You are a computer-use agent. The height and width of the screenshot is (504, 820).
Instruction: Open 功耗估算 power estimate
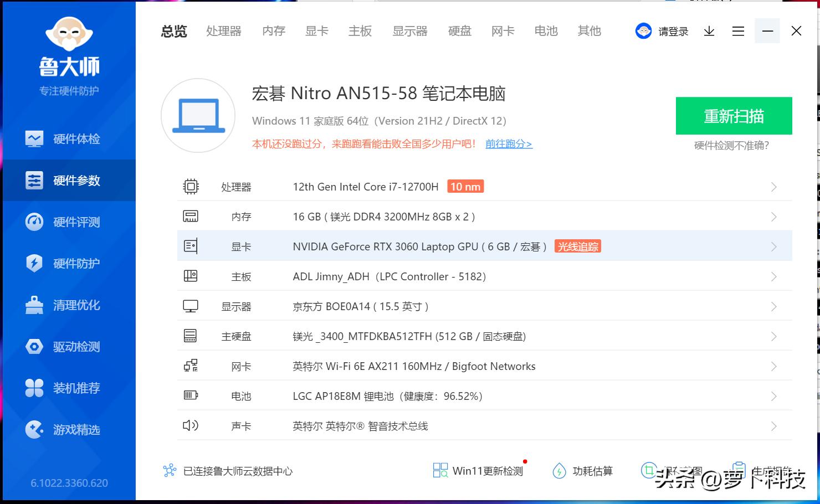[x=583, y=471]
